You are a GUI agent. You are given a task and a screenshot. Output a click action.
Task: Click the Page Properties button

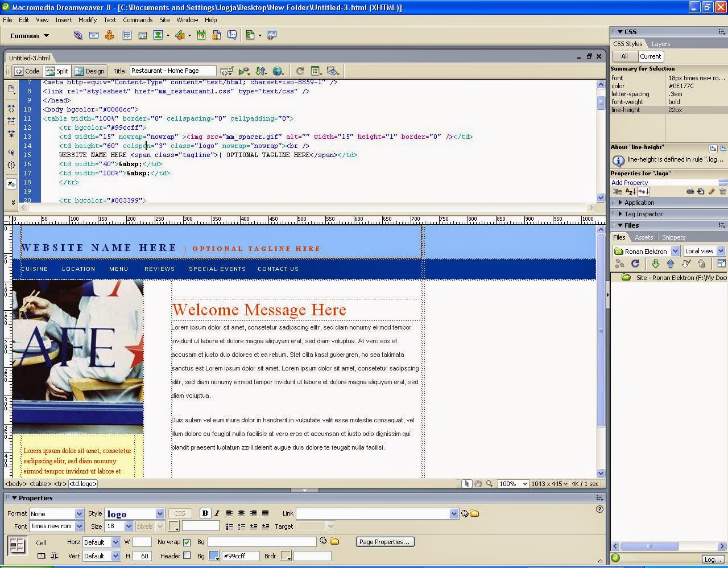click(385, 542)
